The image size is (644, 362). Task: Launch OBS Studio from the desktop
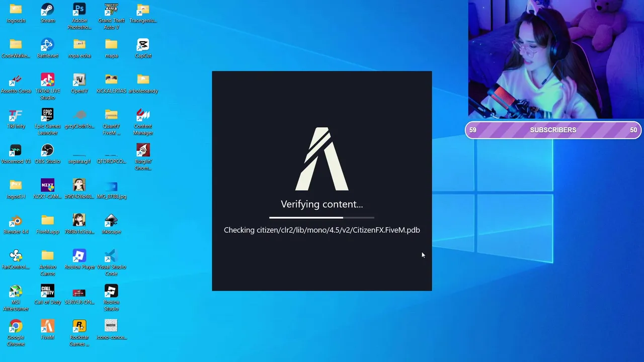[47, 154]
